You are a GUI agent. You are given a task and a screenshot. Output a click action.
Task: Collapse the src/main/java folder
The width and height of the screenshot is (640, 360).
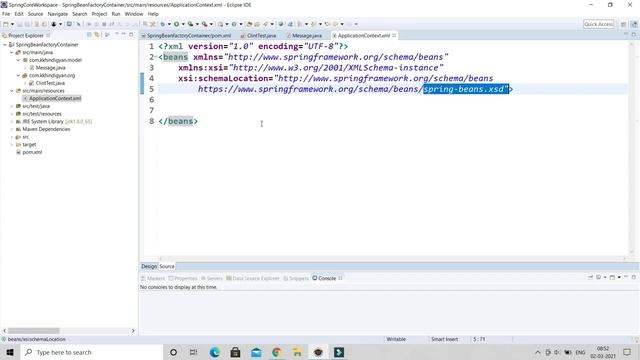11,52
